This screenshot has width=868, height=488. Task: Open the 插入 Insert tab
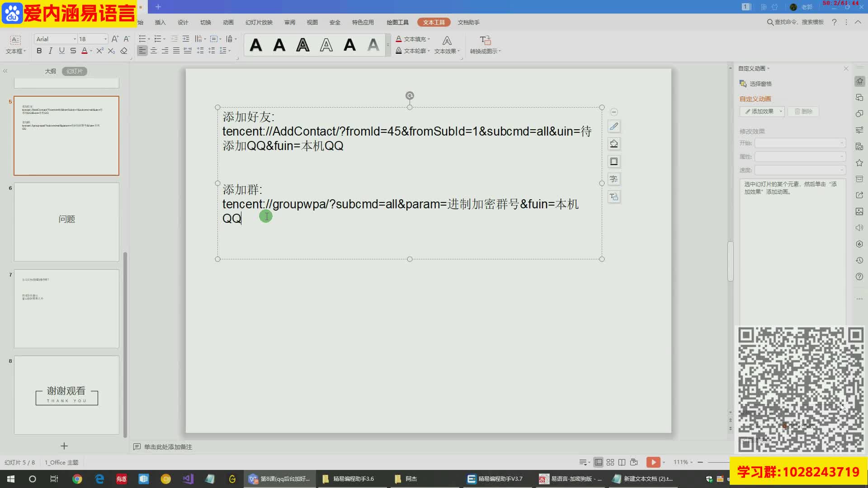(x=160, y=22)
